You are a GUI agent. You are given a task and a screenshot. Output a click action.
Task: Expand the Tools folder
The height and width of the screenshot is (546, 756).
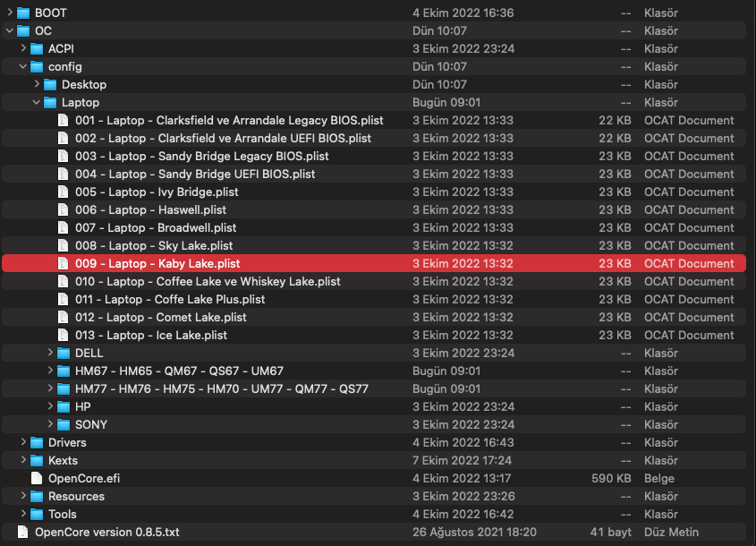point(23,514)
